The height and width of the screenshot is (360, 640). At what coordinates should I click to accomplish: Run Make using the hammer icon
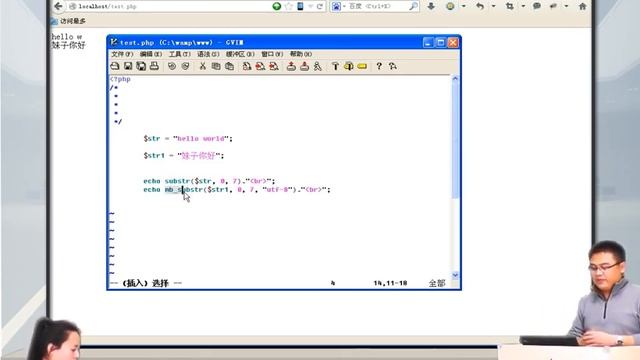tap(335, 66)
